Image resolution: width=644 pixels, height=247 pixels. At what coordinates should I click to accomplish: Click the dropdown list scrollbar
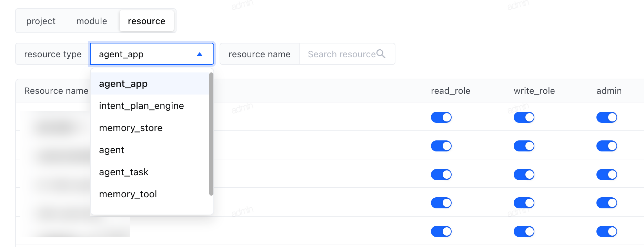(x=211, y=134)
